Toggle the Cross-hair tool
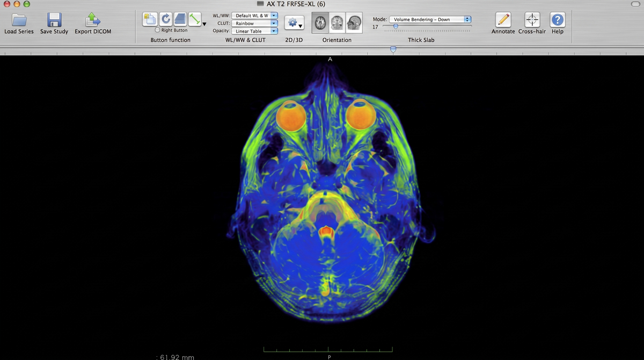644x360 pixels. pyautogui.click(x=532, y=20)
